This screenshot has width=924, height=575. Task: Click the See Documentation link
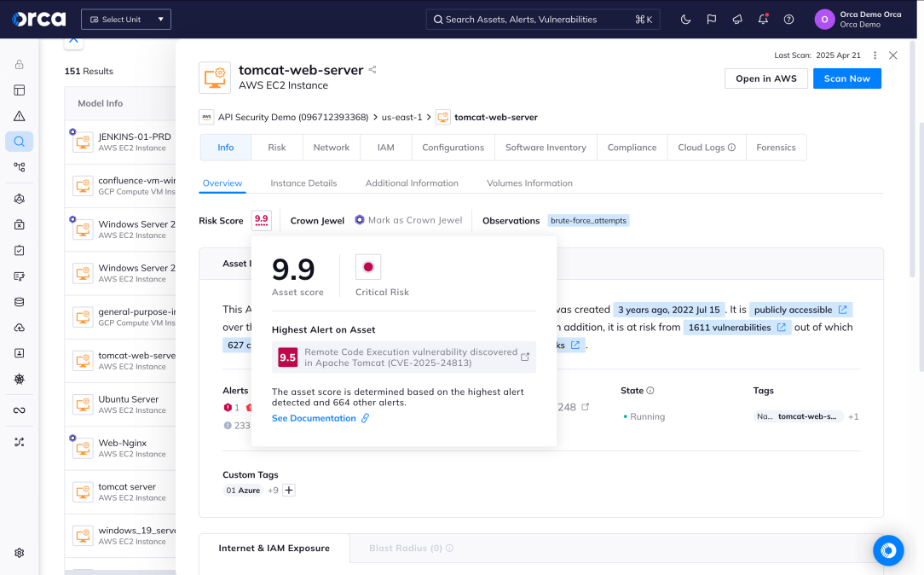point(320,418)
